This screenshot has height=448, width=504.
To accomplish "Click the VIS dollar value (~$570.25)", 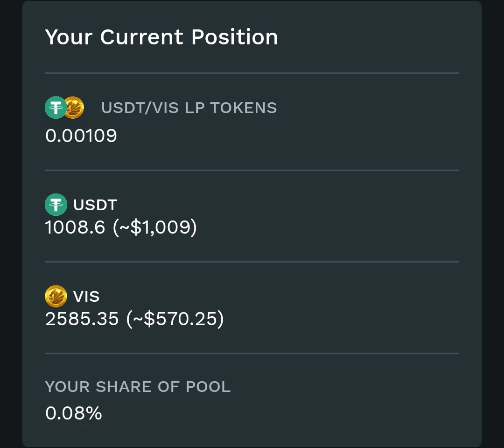I will [175, 319].
